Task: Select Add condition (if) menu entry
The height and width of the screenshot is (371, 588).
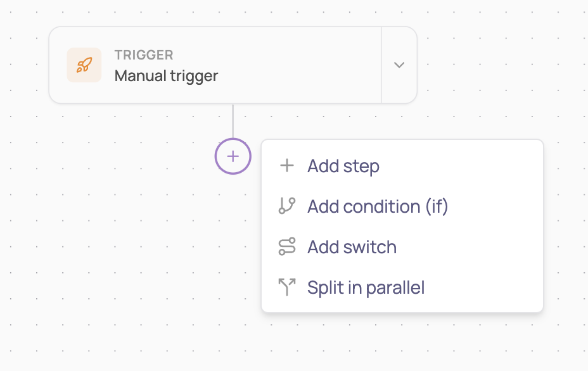Action: (x=402, y=206)
